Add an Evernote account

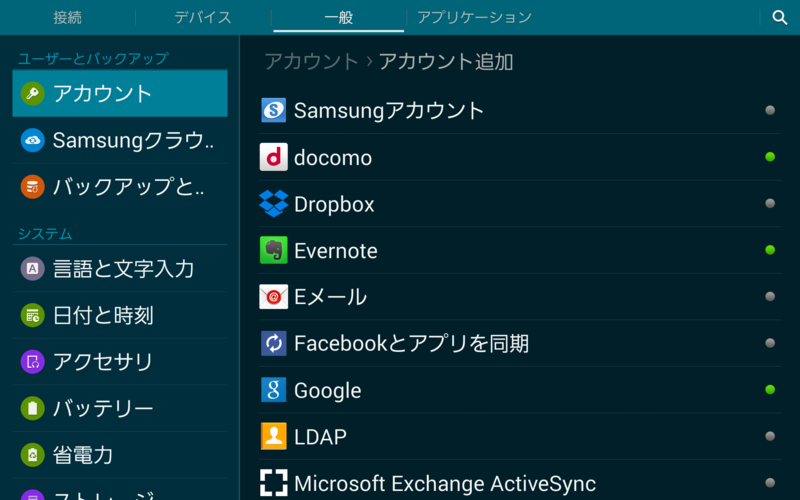(x=519, y=250)
